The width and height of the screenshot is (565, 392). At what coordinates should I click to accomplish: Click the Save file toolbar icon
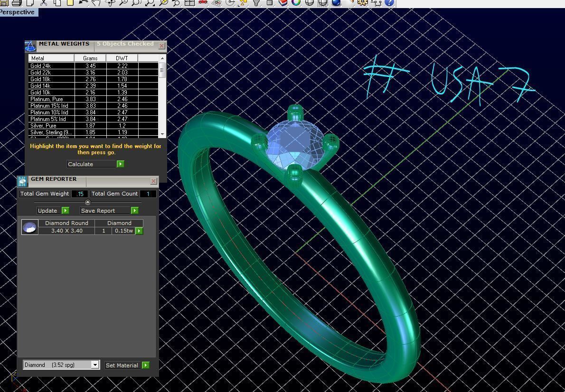coord(3,2)
